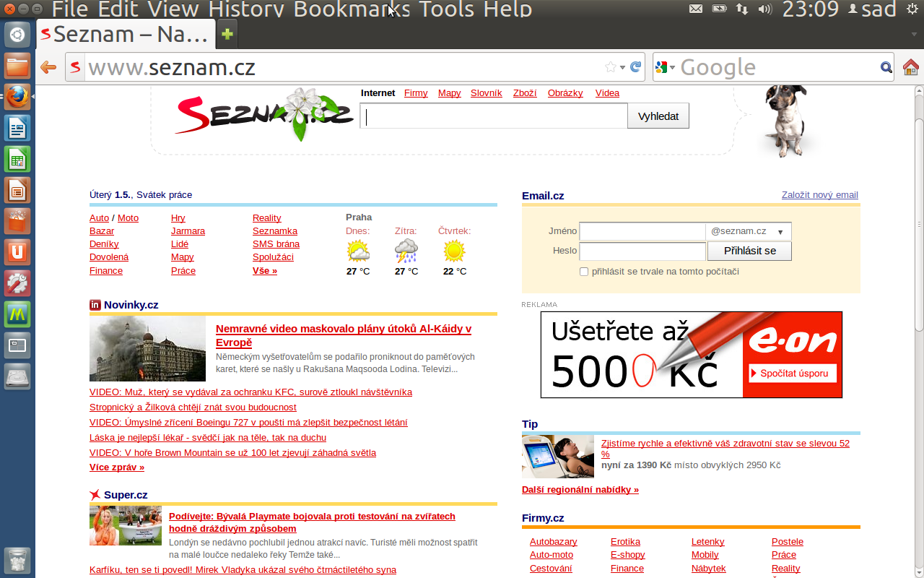Open the File menu
Image resolution: width=924 pixels, height=578 pixels.
(71, 9)
